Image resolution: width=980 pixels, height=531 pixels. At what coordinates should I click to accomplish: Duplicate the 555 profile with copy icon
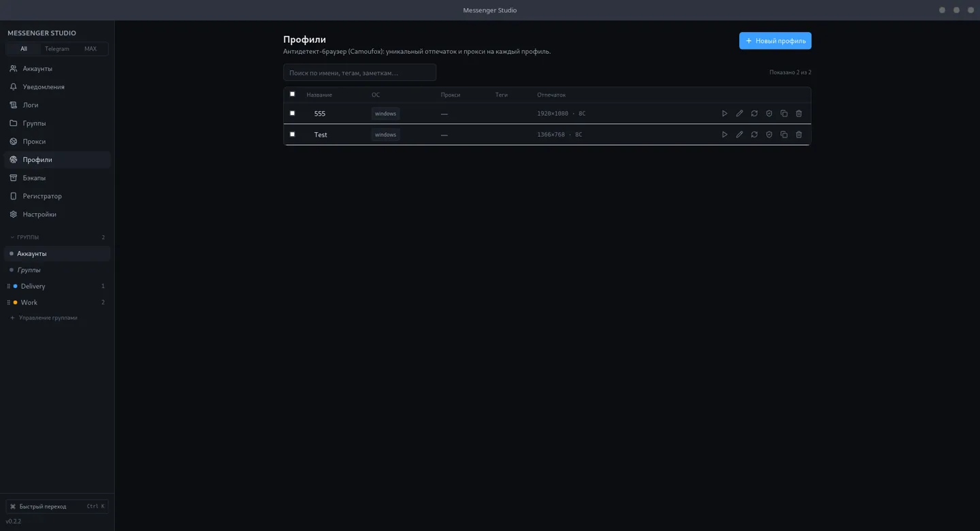(784, 114)
